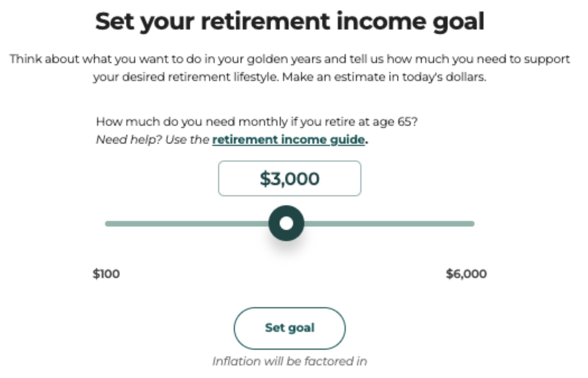Click the "Need help? Use the" text
588x378 pixels.
pos(153,140)
